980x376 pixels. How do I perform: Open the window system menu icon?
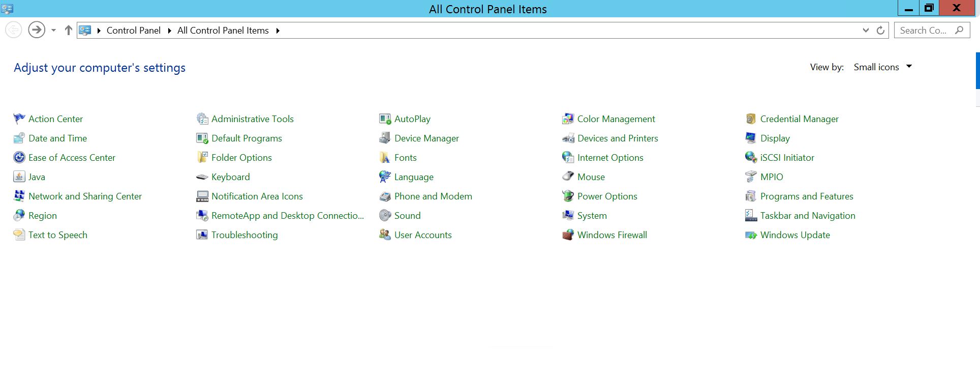click(7, 9)
